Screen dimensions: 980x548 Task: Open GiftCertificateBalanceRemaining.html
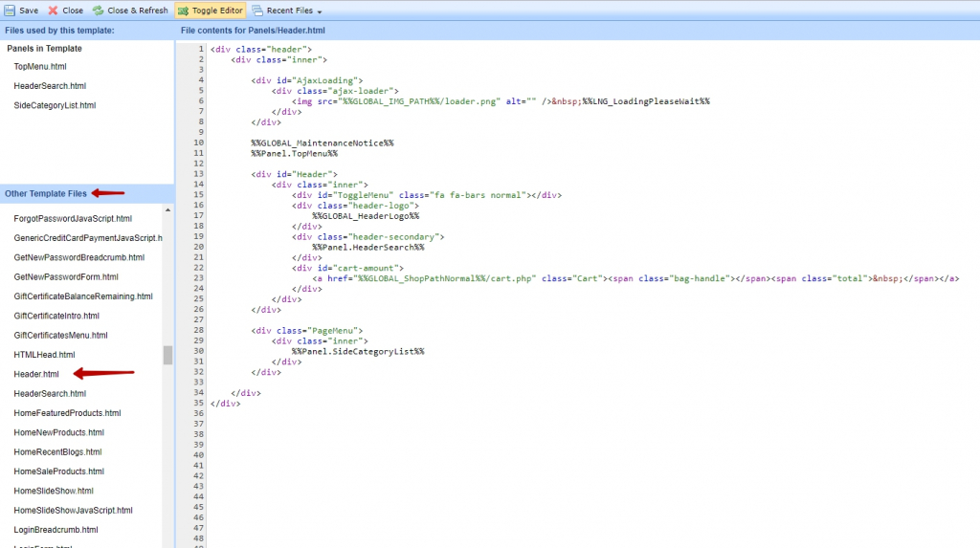tap(83, 296)
